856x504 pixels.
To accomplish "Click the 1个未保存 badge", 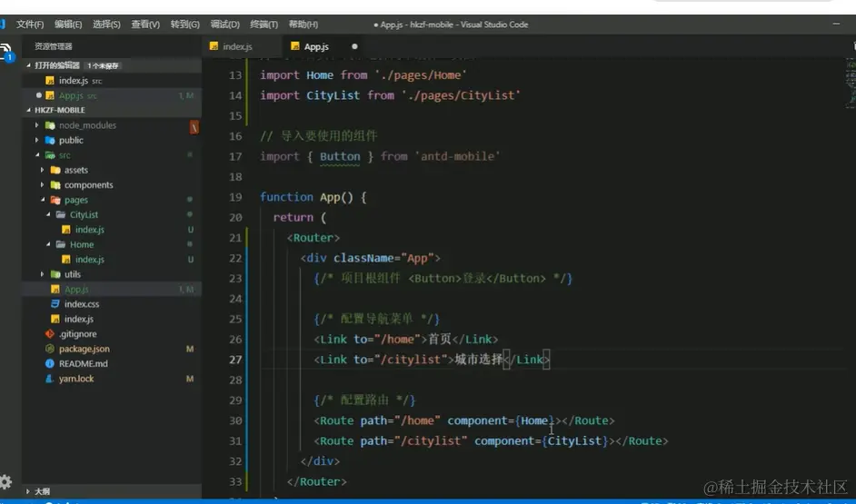I will (103, 65).
